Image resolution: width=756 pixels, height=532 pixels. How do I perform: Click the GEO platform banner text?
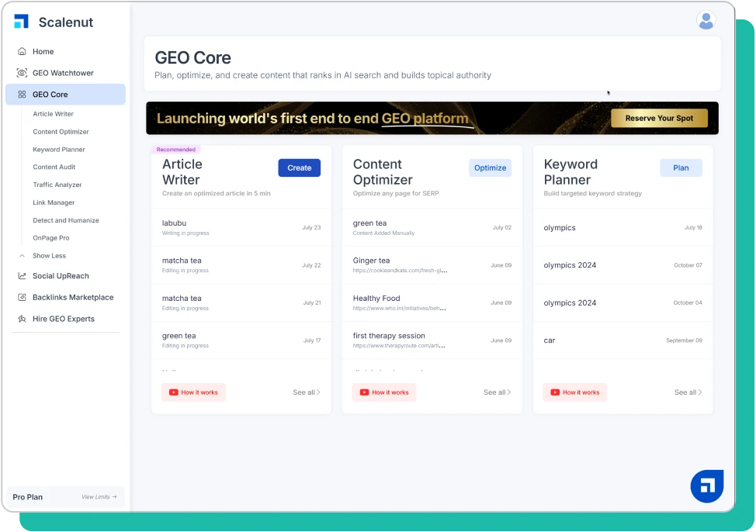425,118
